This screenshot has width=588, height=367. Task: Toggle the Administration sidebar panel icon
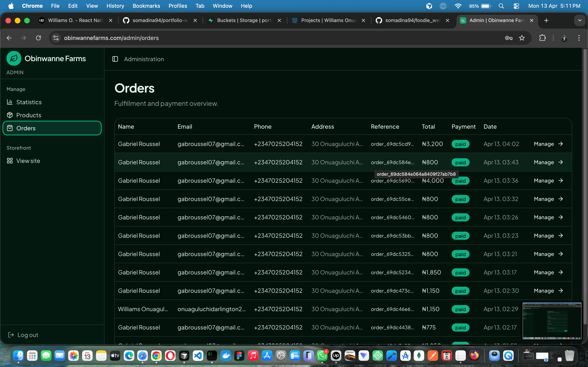pyautogui.click(x=115, y=59)
